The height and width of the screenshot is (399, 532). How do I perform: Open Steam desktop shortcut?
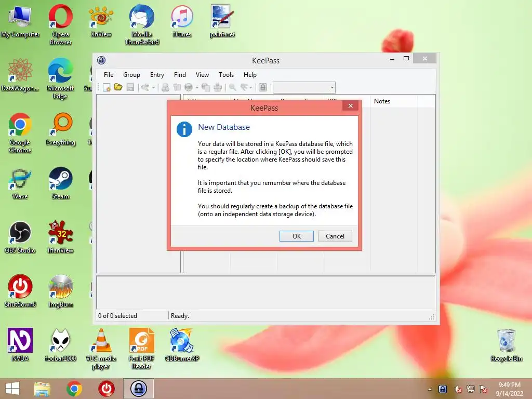pos(60,183)
